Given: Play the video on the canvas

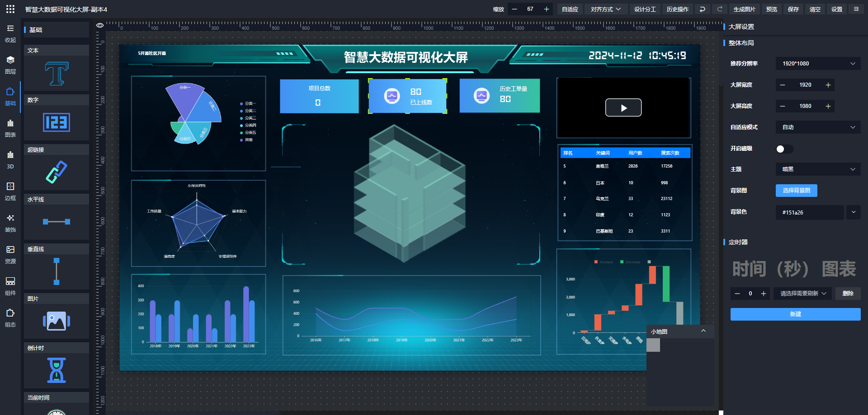Looking at the screenshot, I should pos(623,107).
